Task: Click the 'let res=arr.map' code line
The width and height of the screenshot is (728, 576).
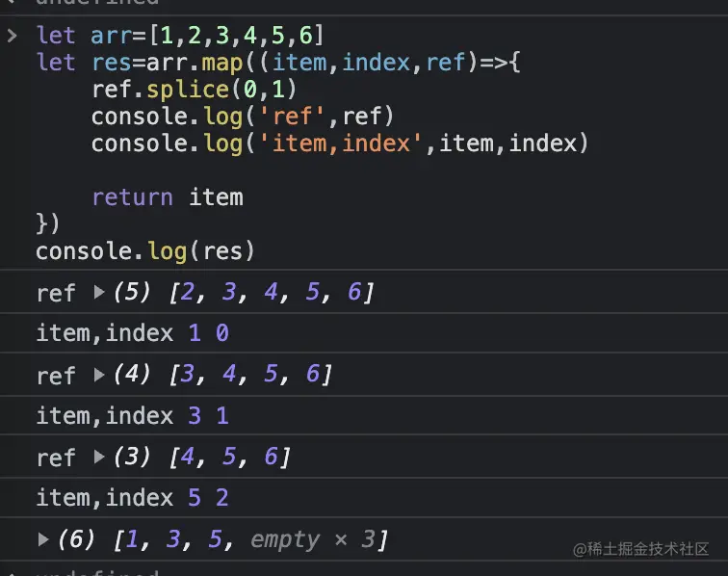Action: pyautogui.click(x=278, y=63)
